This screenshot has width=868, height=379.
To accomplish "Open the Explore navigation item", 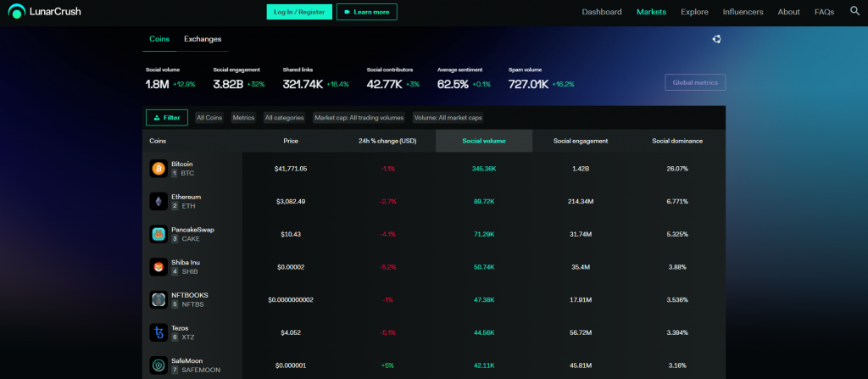I will pyautogui.click(x=694, y=12).
